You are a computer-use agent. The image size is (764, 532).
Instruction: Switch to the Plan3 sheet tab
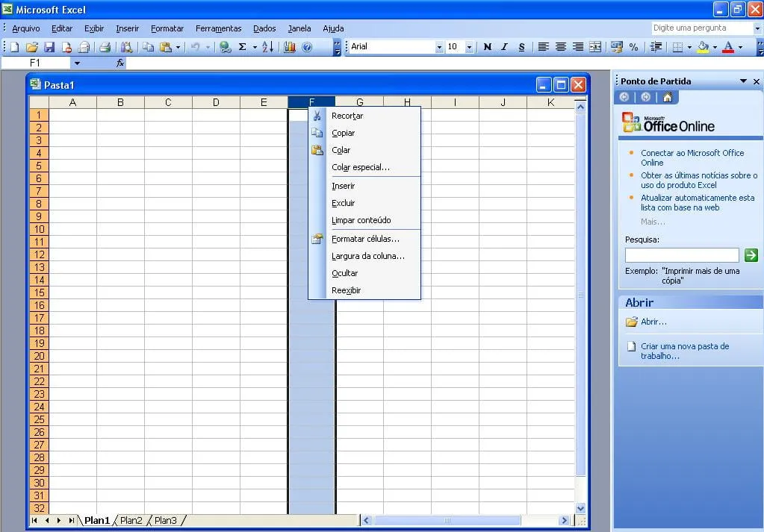(x=166, y=520)
